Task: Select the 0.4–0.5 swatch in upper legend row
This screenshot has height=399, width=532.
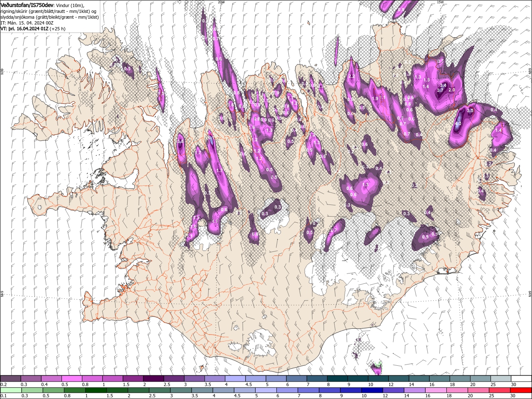Action: pyautogui.click(x=51, y=379)
